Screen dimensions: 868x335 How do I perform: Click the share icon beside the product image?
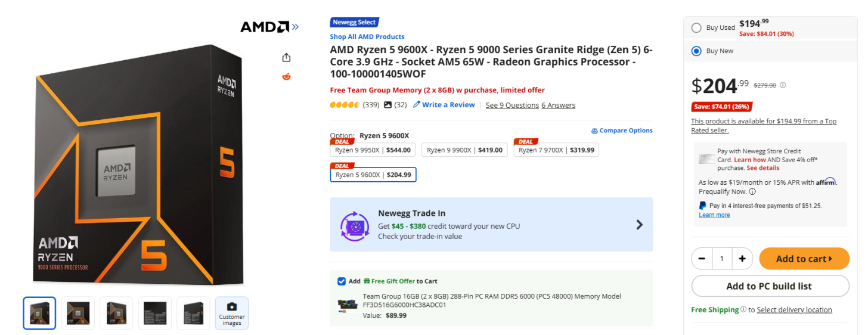[286, 57]
